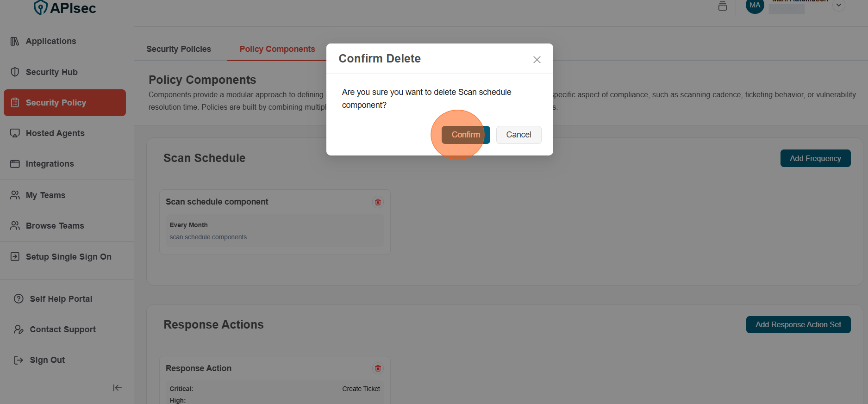Image resolution: width=868 pixels, height=404 pixels.
Task: Confirm deletion of Scan schedule component
Action: click(465, 135)
